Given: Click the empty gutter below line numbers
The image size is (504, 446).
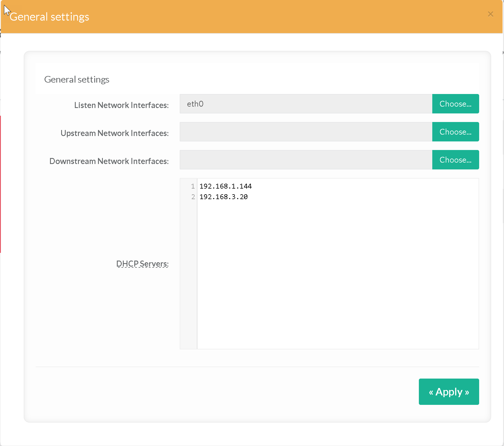Looking at the screenshot, I should (189, 271).
